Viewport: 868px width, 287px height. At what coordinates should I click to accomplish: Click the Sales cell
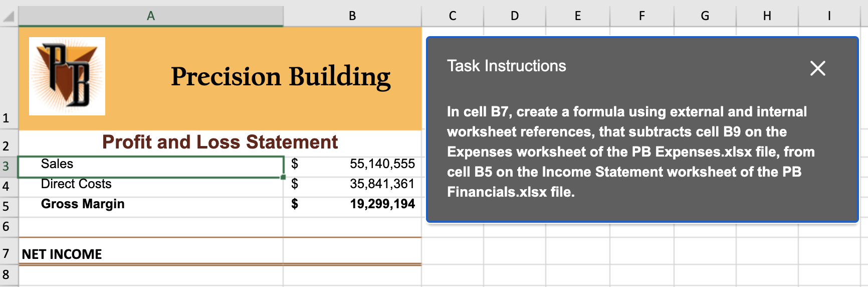[x=151, y=167]
